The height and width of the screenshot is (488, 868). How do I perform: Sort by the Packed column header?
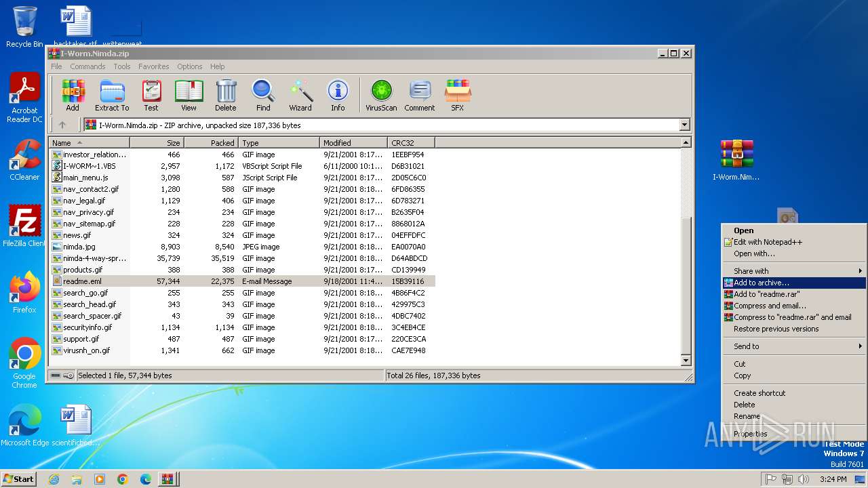(212, 142)
